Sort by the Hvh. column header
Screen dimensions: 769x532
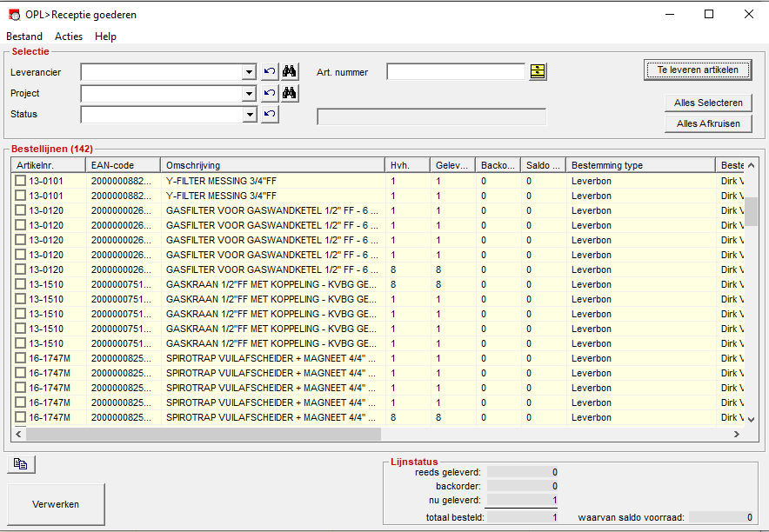[407, 165]
